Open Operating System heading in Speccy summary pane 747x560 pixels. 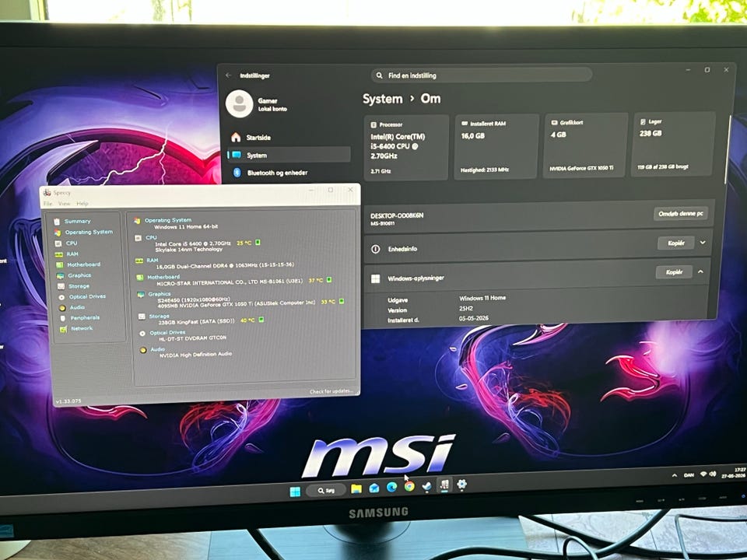coord(168,220)
